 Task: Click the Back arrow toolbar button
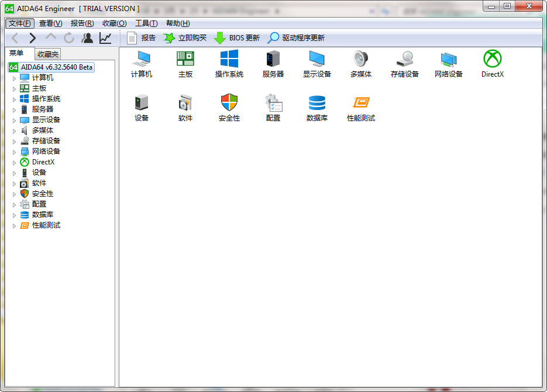(x=15, y=37)
